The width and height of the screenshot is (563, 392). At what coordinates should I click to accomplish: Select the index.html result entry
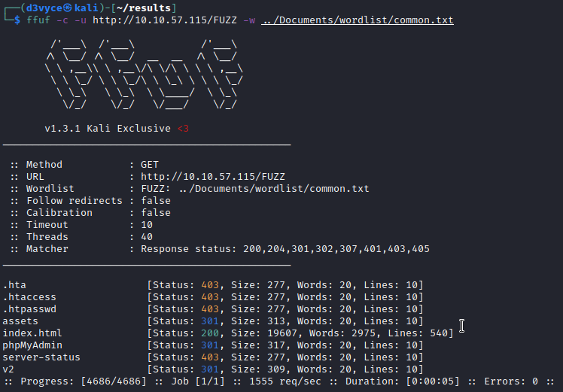pyautogui.click(x=32, y=333)
